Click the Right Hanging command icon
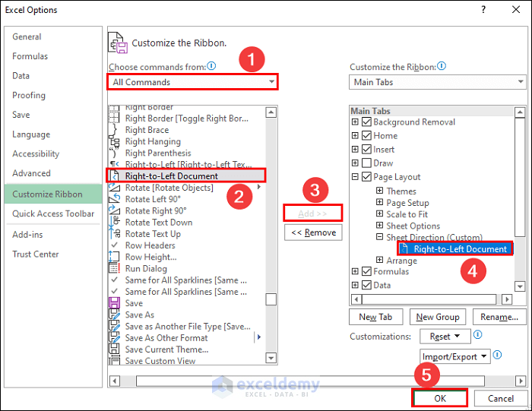Image resolution: width=532 pixels, height=411 pixels. point(114,141)
